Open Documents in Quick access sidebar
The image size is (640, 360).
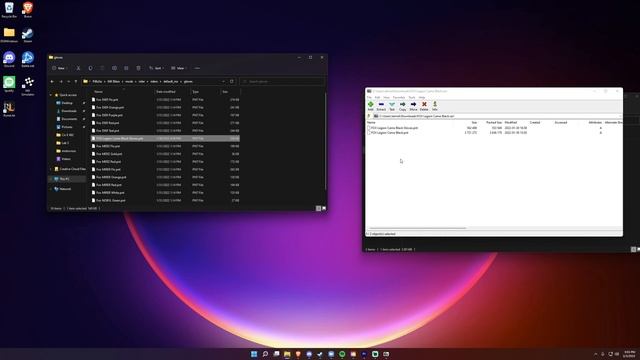(69, 119)
